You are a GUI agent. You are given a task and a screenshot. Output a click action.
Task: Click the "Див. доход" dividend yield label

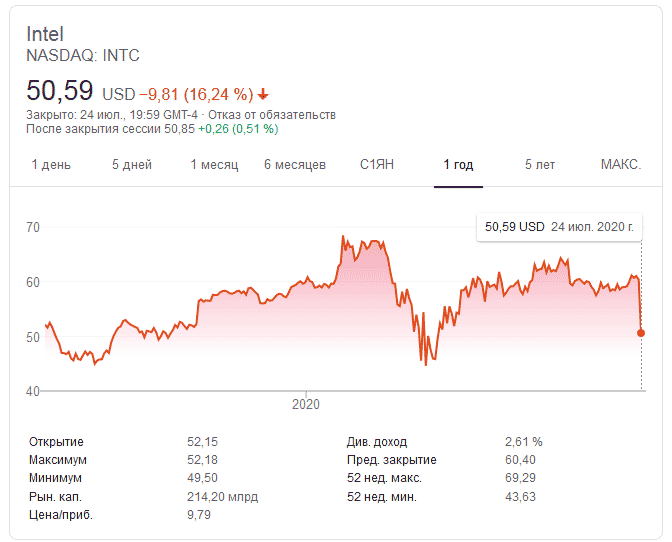379,441
